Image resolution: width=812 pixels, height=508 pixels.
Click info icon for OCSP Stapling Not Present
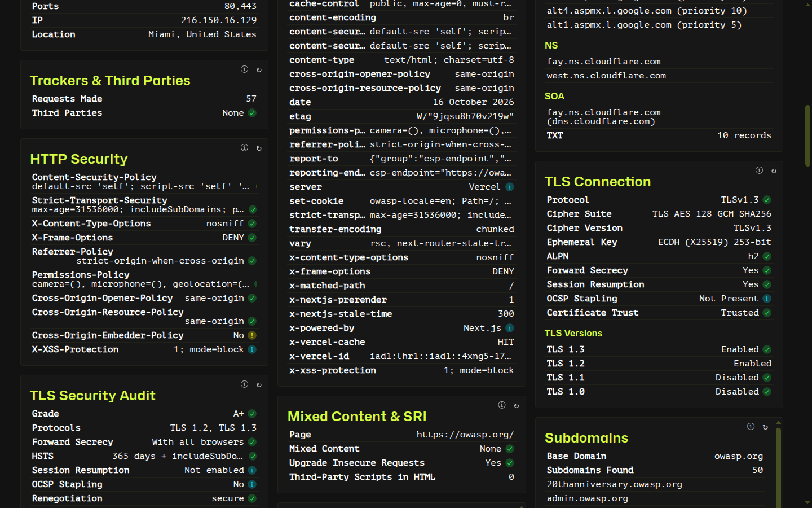(x=767, y=299)
